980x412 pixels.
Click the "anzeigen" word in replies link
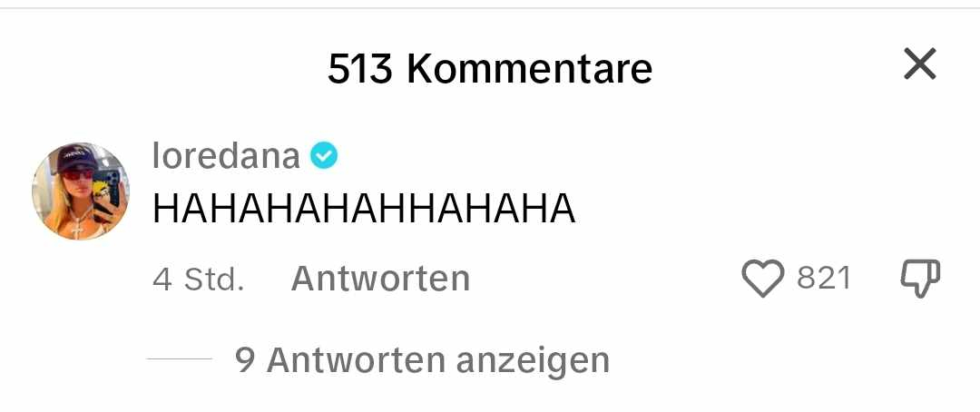533,361
